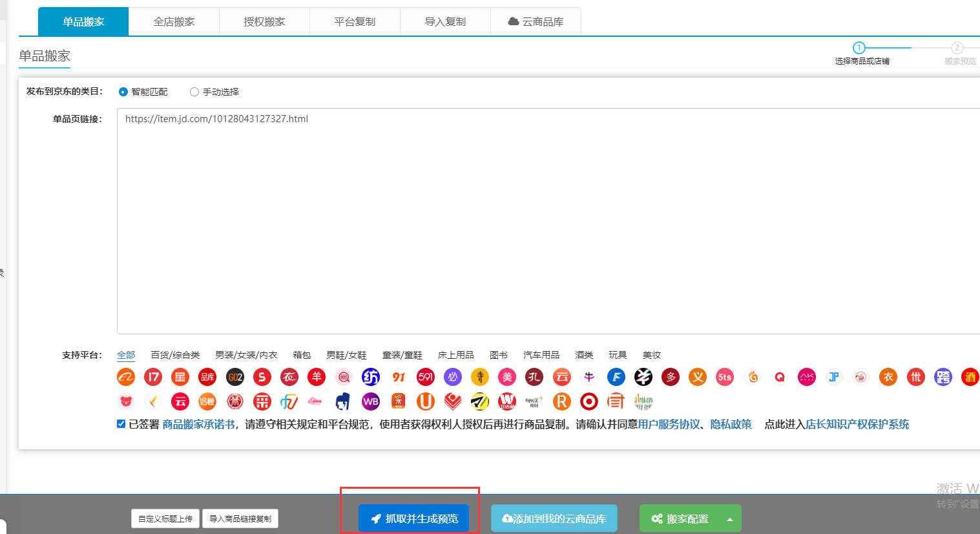
Task: Click the red 品库 platform icon
Action: [207, 377]
